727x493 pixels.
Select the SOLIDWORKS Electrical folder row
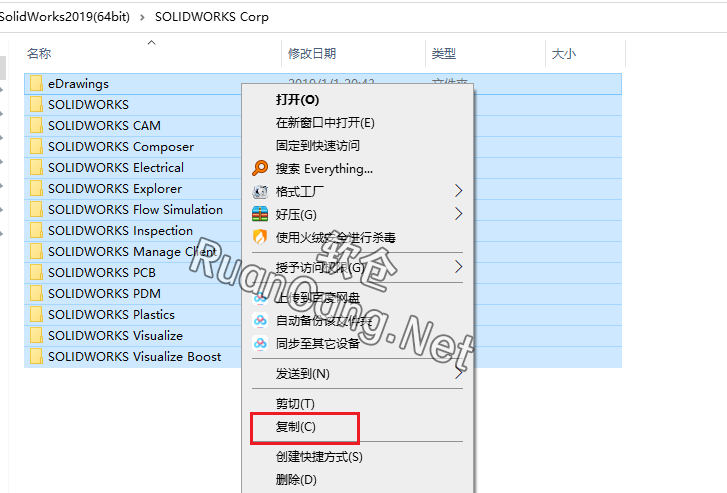[x=116, y=167]
